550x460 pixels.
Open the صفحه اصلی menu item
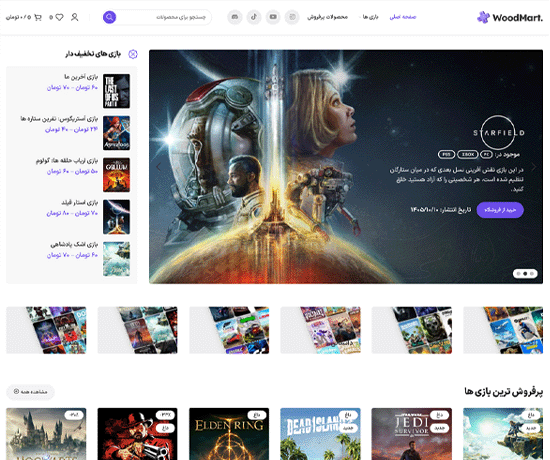pos(403,17)
